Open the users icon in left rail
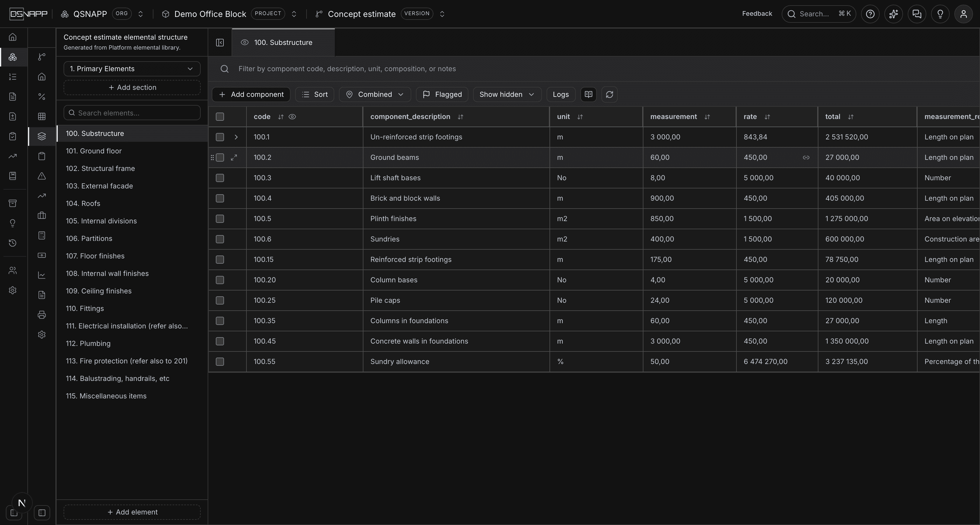 click(x=13, y=270)
